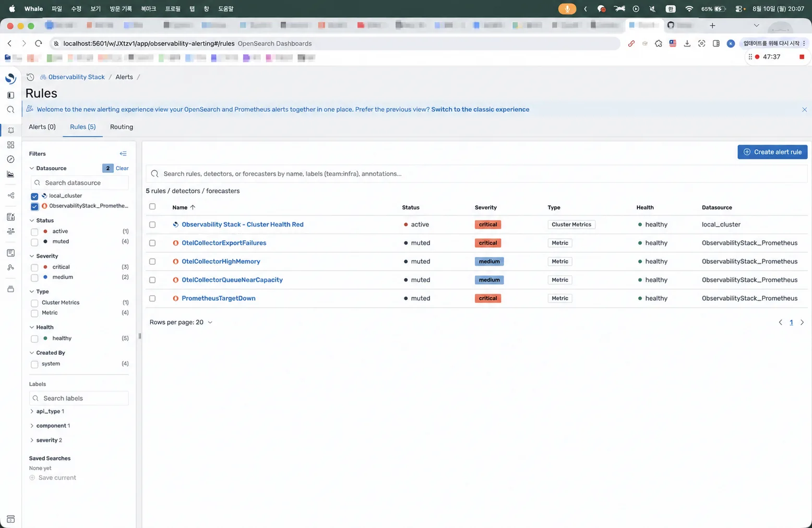Toggle the navigation dock panel icon

click(x=10, y=95)
